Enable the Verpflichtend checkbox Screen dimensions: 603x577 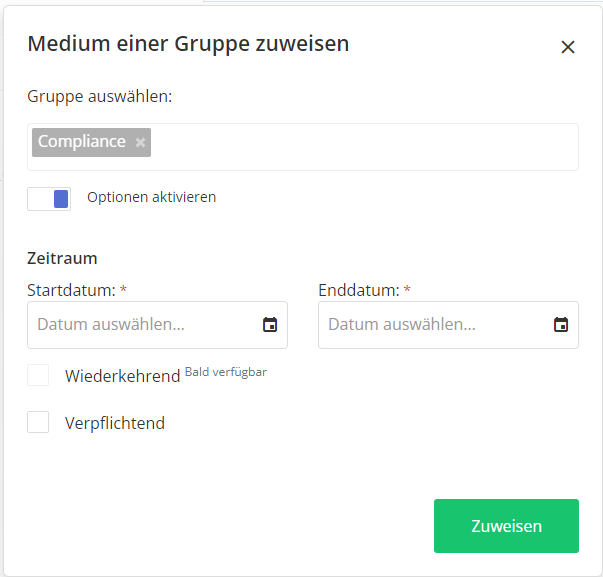pyautogui.click(x=38, y=422)
